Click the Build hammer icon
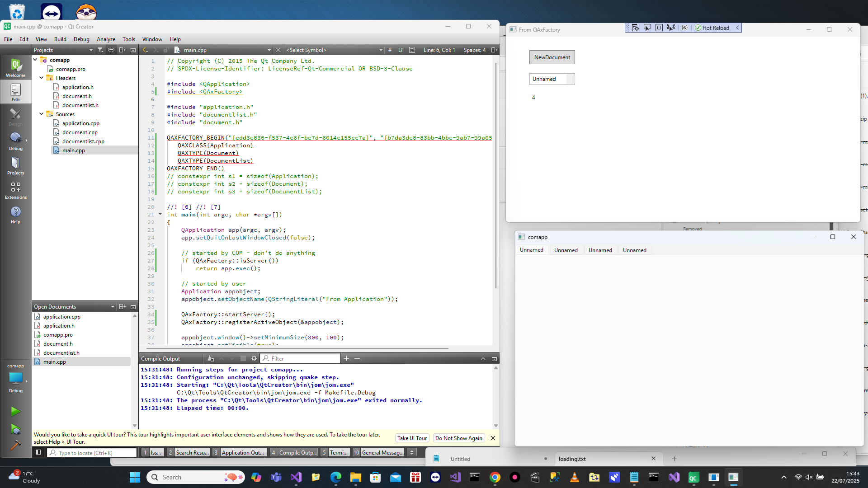This screenshot has height=488, width=868. (15, 446)
